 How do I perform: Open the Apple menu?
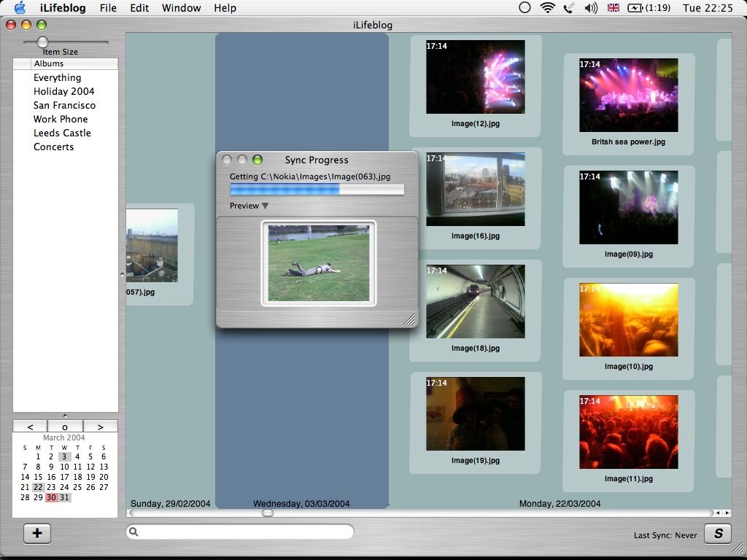pyautogui.click(x=20, y=8)
